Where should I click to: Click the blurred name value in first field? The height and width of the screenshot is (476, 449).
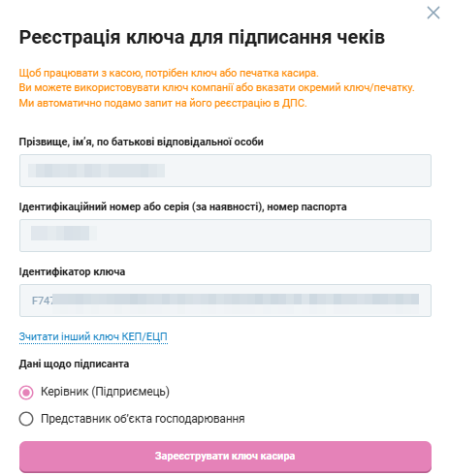[x=96, y=171]
